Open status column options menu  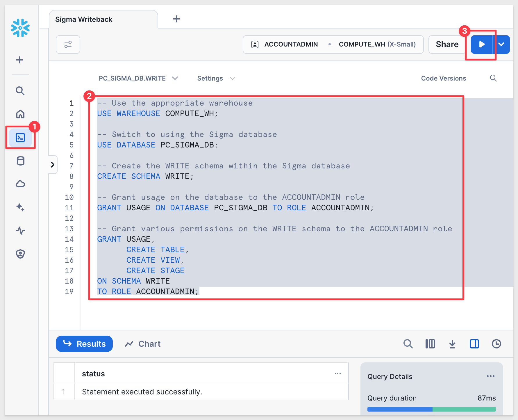pyautogui.click(x=338, y=373)
